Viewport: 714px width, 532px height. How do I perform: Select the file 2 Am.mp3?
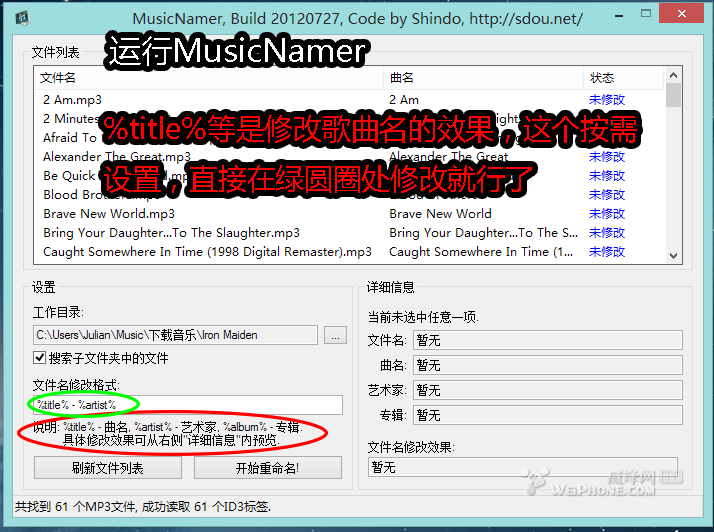tap(72, 100)
